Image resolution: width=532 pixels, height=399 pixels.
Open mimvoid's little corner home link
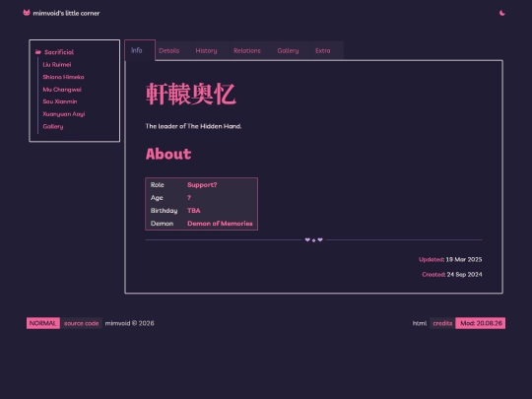click(x=66, y=13)
